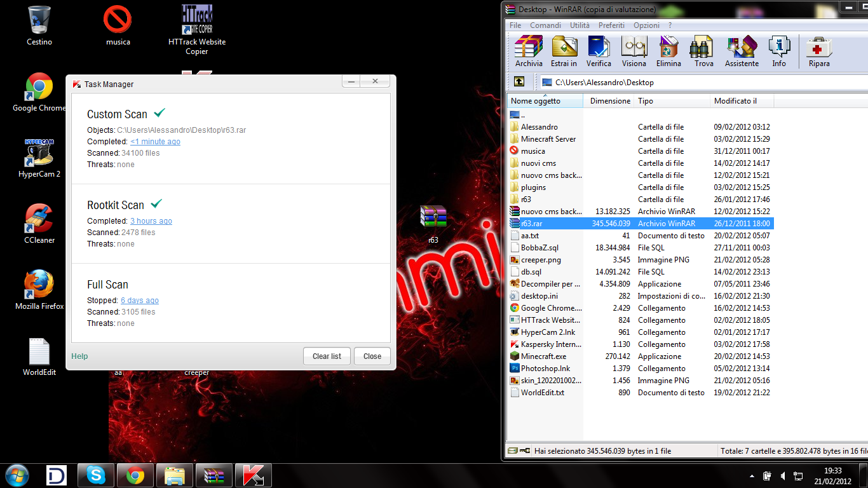
Task: Select the Google Chrome desktop icon
Action: (39, 92)
